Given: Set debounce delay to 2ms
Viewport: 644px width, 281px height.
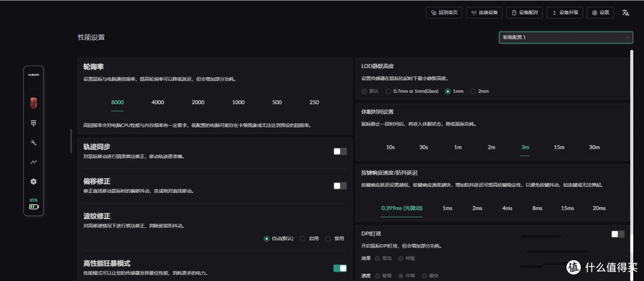Looking at the screenshot, I should click(477, 208).
